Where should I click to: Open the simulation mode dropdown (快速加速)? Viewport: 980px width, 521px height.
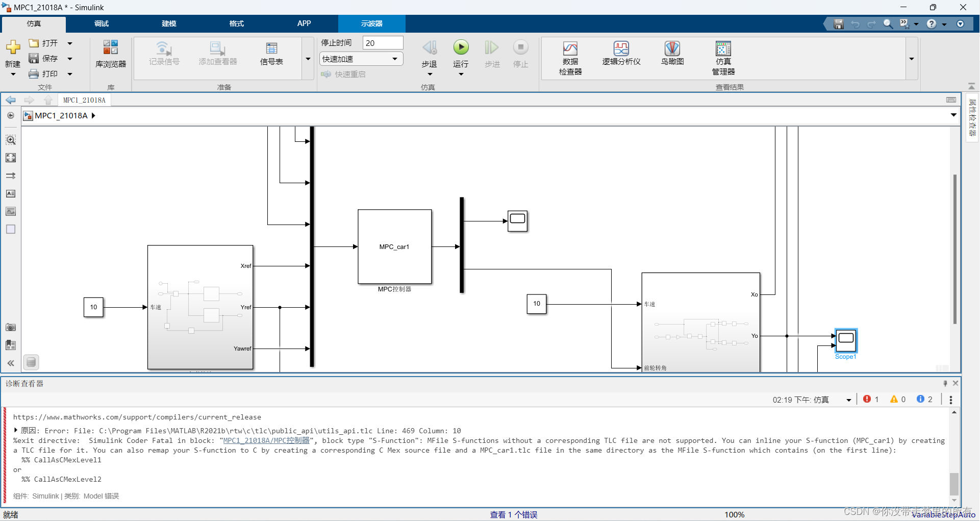pyautogui.click(x=361, y=59)
